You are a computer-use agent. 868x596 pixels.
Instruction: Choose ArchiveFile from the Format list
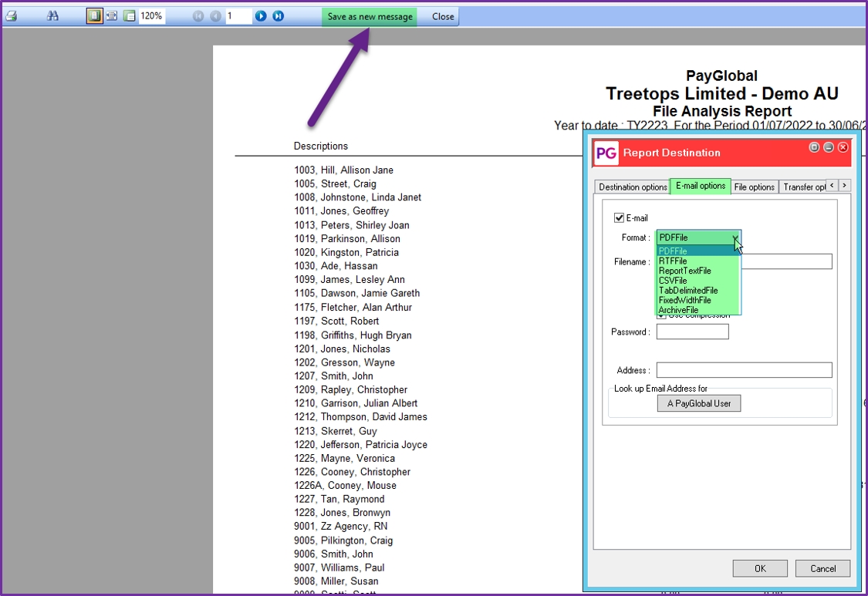coord(697,310)
